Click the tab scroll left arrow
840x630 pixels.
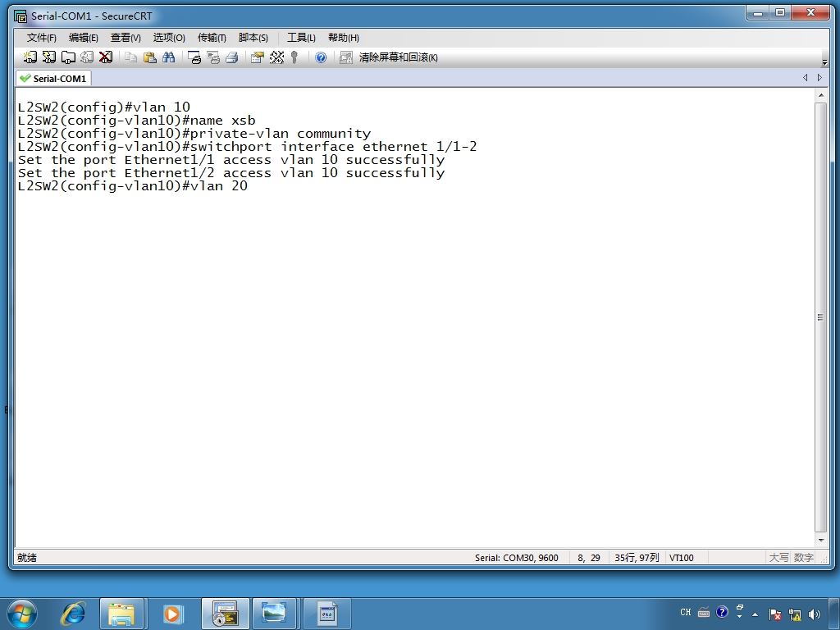click(x=806, y=78)
